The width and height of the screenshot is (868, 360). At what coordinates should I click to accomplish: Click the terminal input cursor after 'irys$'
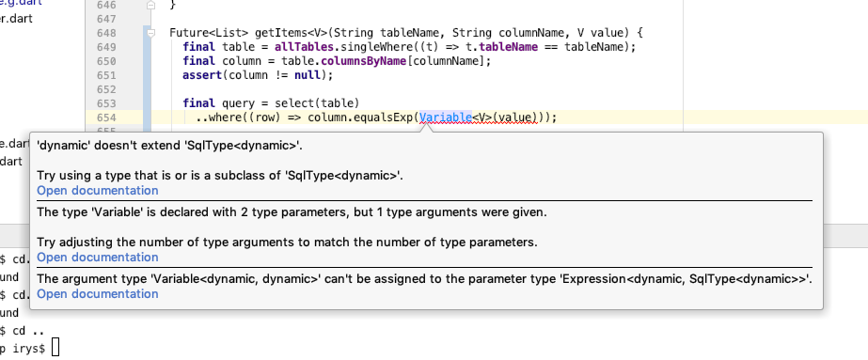(x=55, y=348)
